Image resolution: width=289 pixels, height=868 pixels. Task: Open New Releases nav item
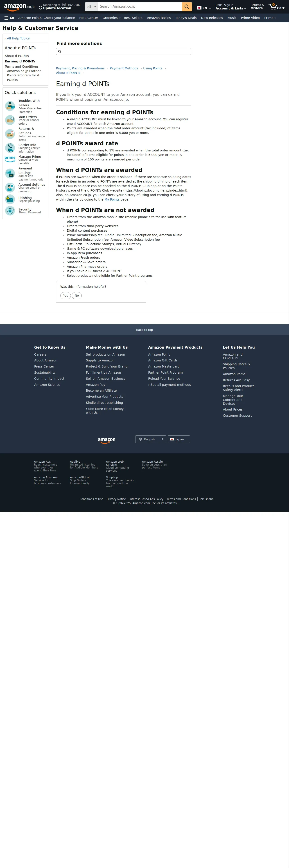coord(212,18)
